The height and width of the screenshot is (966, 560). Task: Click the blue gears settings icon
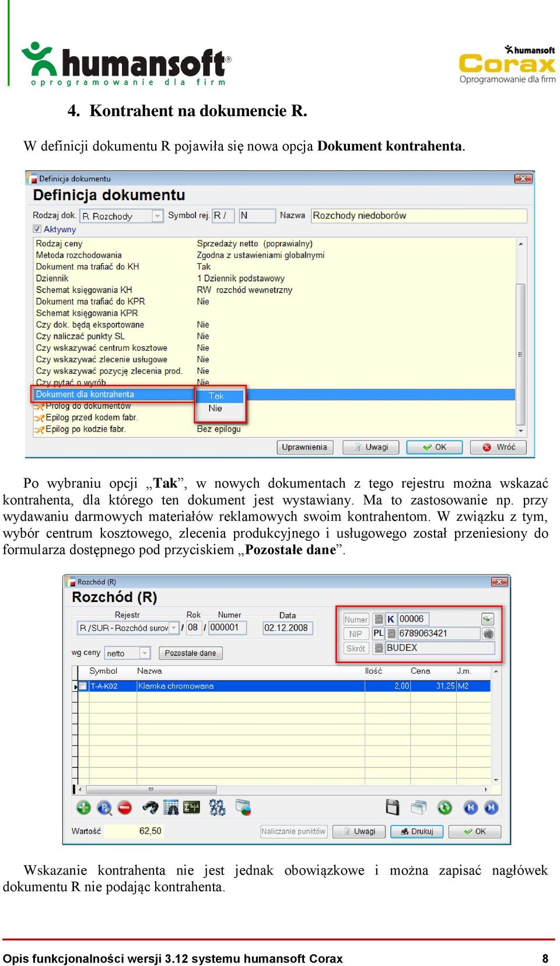tap(217, 807)
